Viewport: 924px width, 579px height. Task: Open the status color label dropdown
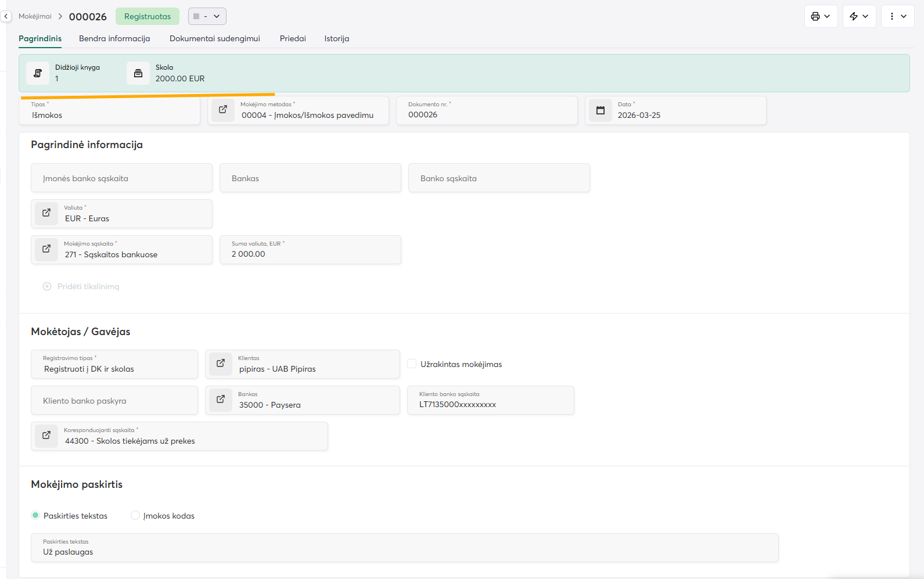tap(207, 16)
